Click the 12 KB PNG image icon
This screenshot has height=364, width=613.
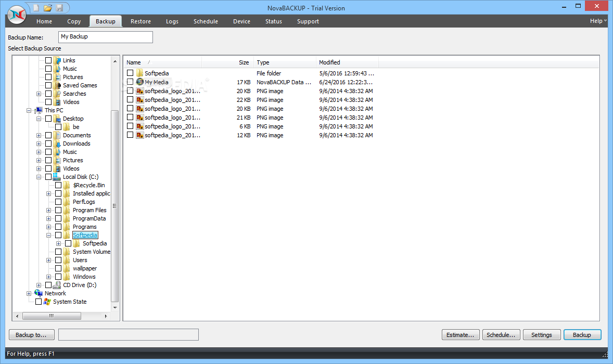[139, 135]
